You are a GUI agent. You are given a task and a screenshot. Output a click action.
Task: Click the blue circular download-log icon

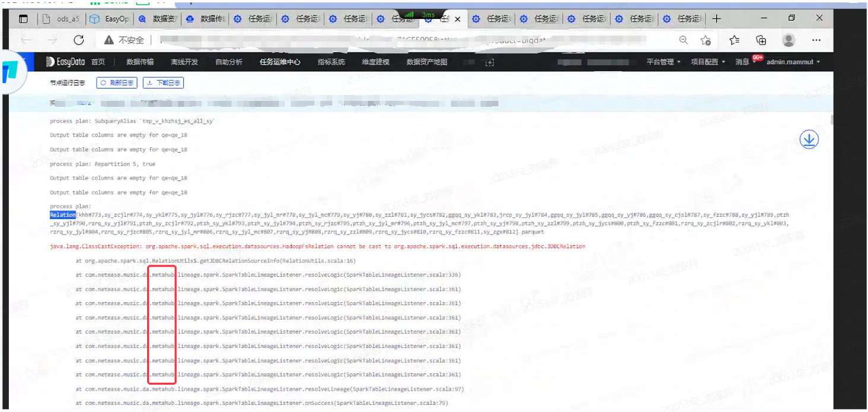coord(808,138)
